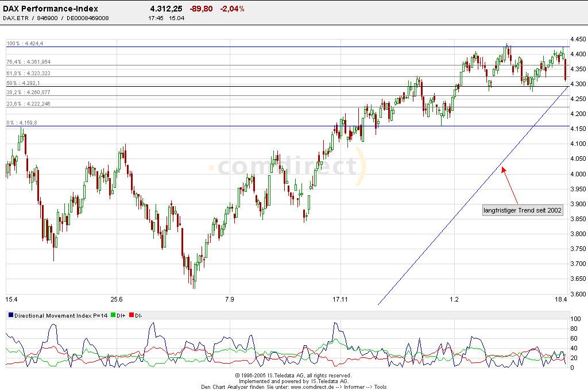Image resolution: width=588 pixels, height=390 pixels.
Task: Click the 1.2 date axis label
Action: 454,299
